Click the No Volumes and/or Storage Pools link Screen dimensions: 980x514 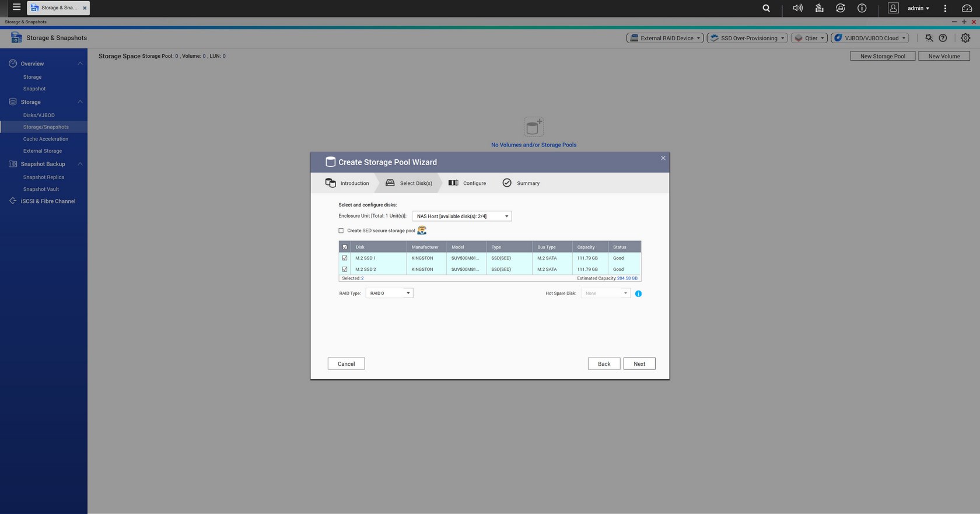[x=534, y=145]
